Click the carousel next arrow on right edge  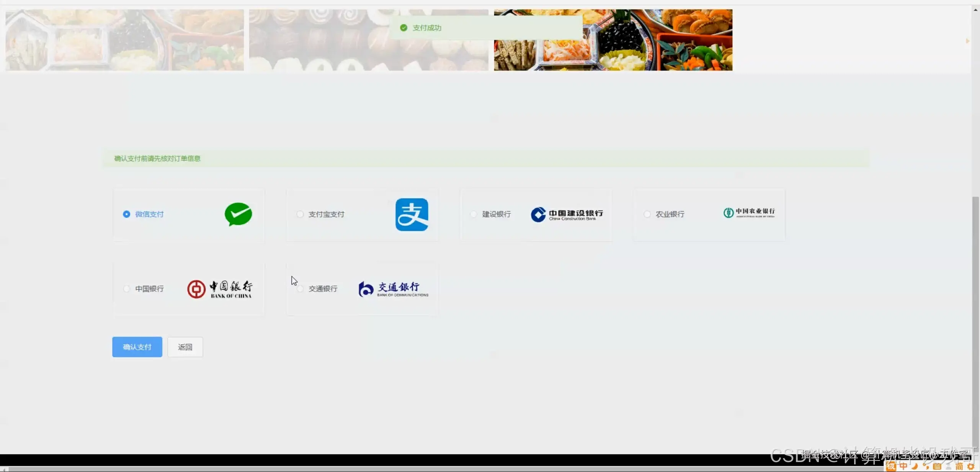coord(968,41)
